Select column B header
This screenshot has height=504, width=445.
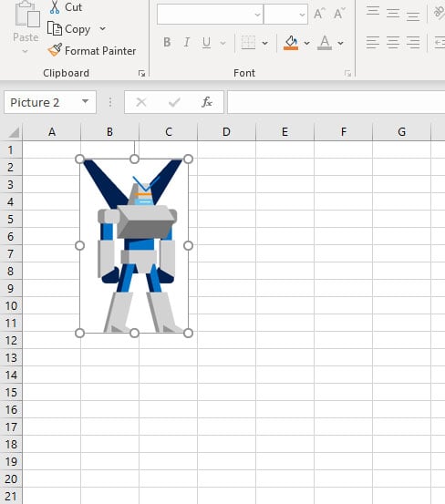point(110,132)
